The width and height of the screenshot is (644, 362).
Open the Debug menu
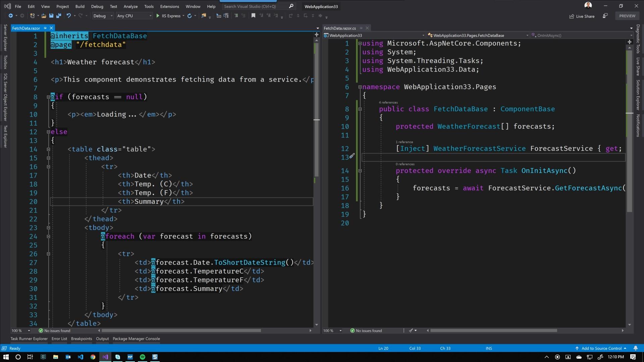pos(97,6)
